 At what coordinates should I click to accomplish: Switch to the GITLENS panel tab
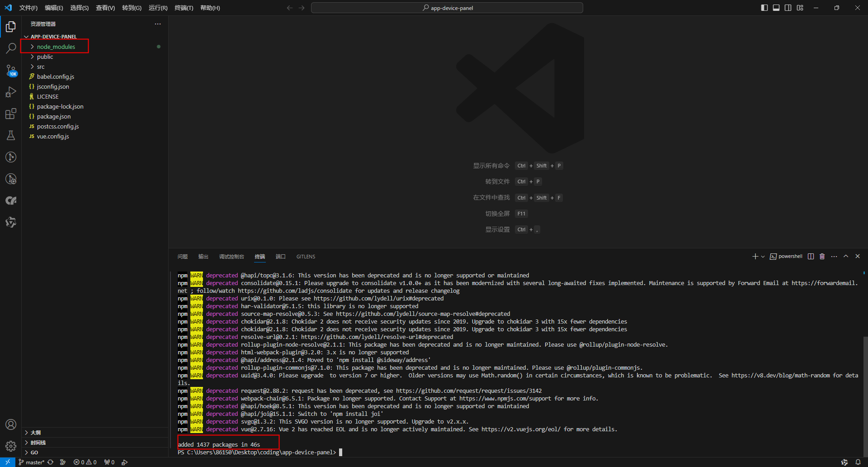coord(306,257)
